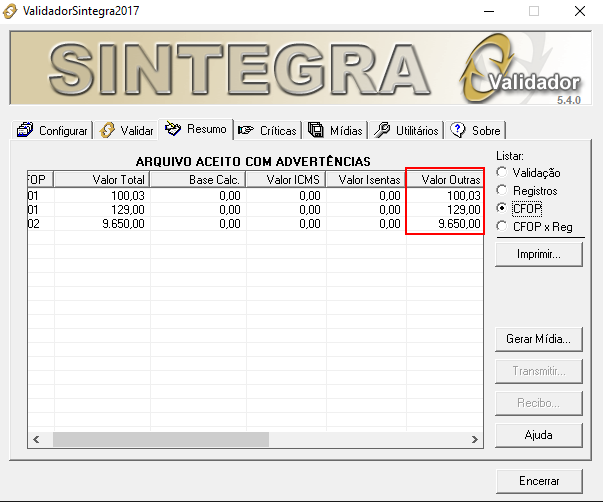Click the Base Calc. column header
The width and height of the screenshot is (603, 502).
pos(198,180)
